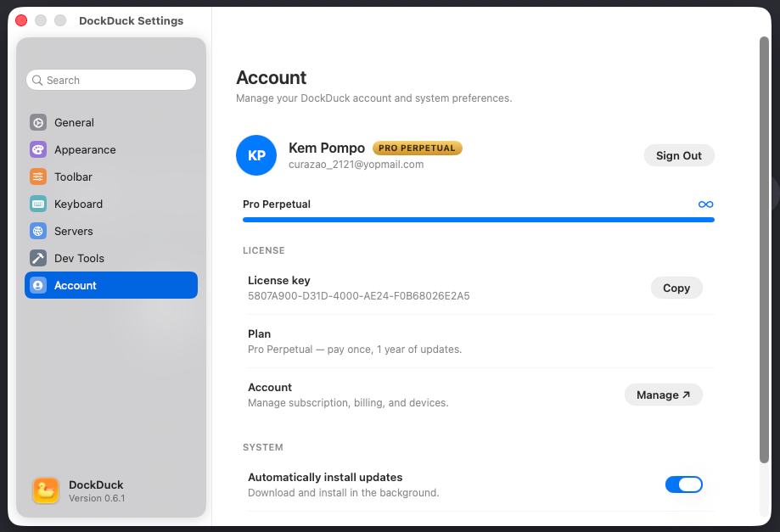Click the Account page heading
The width and height of the screenshot is (780, 532).
[271, 78]
